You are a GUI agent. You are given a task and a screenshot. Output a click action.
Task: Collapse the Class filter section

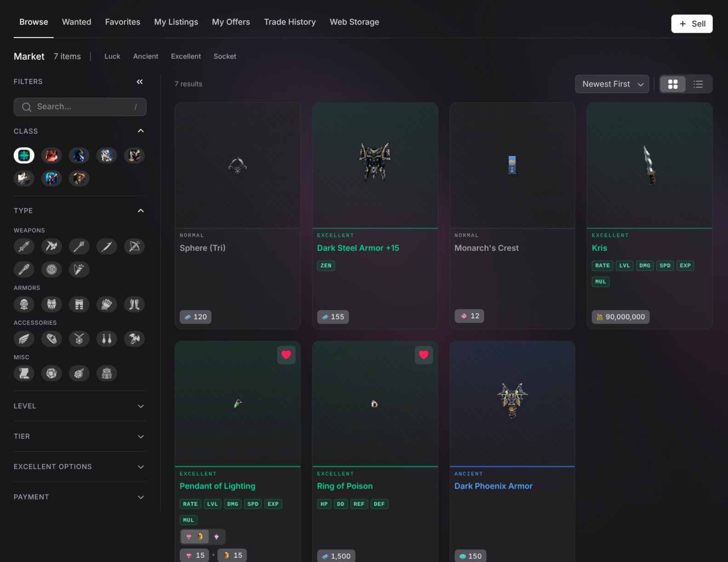[141, 131]
